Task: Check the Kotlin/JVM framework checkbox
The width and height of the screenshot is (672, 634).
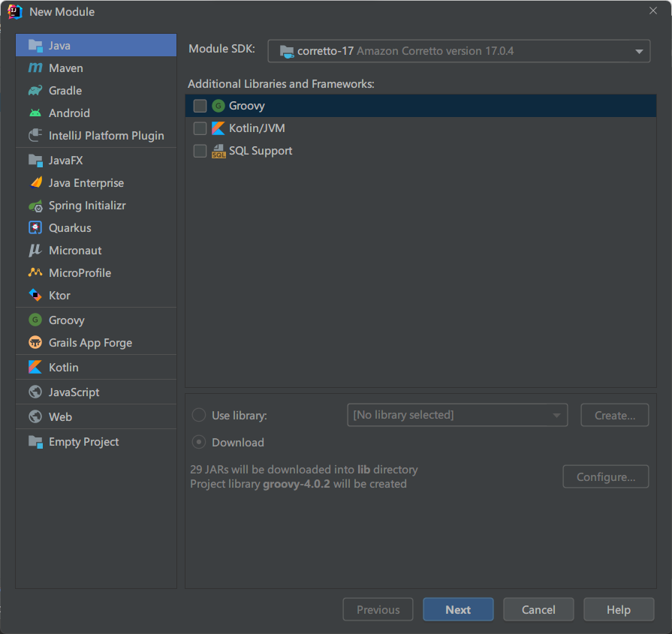Action: click(x=200, y=128)
